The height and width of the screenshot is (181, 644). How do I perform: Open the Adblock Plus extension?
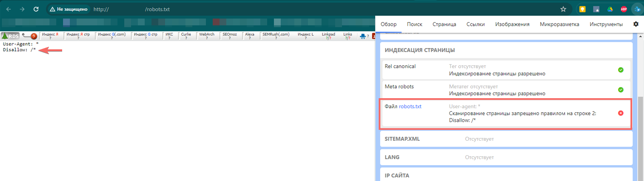tap(624, 9)
